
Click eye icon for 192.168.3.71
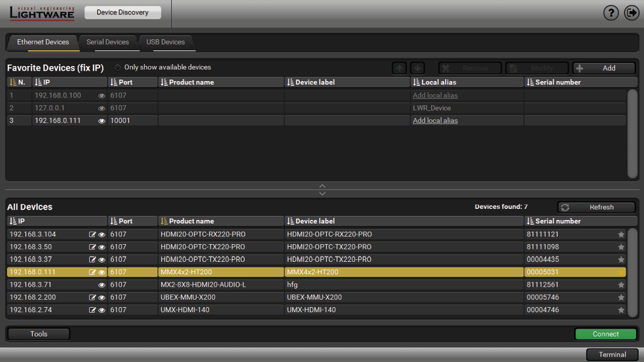click(x=102, y=285)
